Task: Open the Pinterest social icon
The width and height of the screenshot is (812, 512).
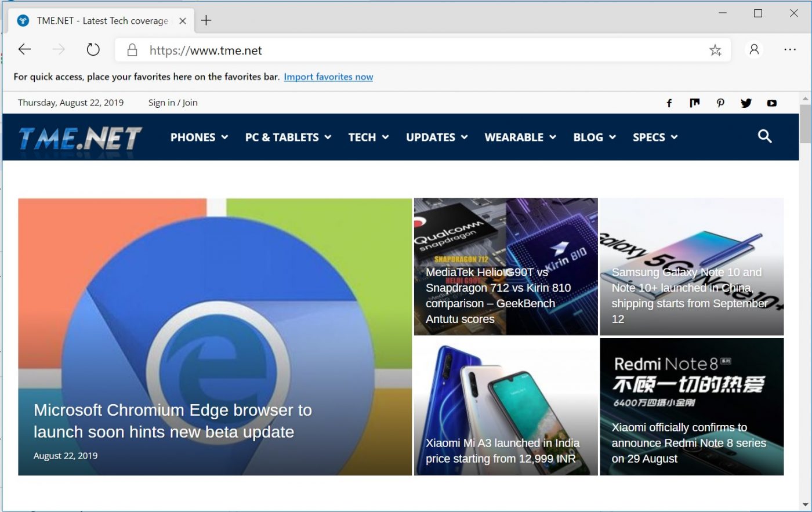Action: 720,103
